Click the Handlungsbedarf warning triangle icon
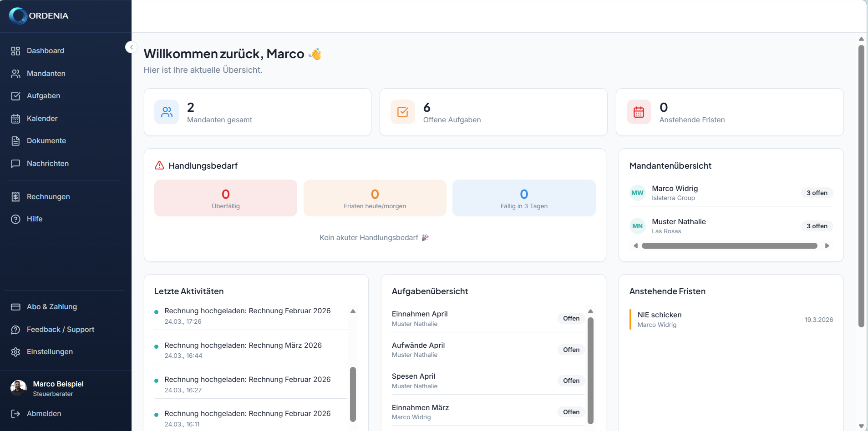 (x=159, y=165)
